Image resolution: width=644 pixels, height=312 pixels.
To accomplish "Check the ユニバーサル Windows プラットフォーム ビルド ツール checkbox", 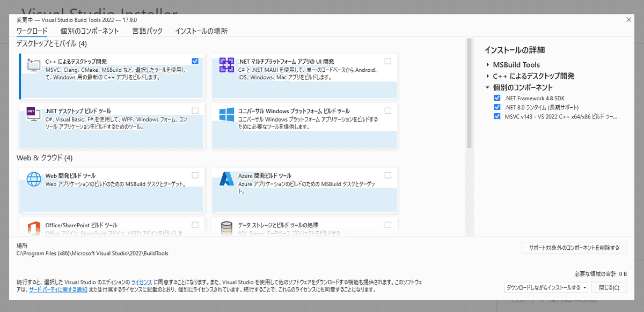I will point(387,110).
